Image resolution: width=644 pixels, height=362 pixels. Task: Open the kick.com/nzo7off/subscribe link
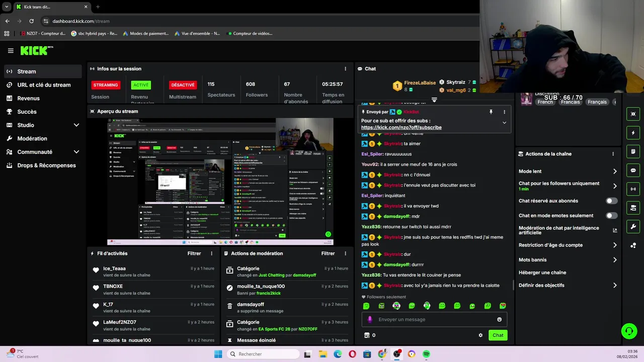tap(401, 128)
